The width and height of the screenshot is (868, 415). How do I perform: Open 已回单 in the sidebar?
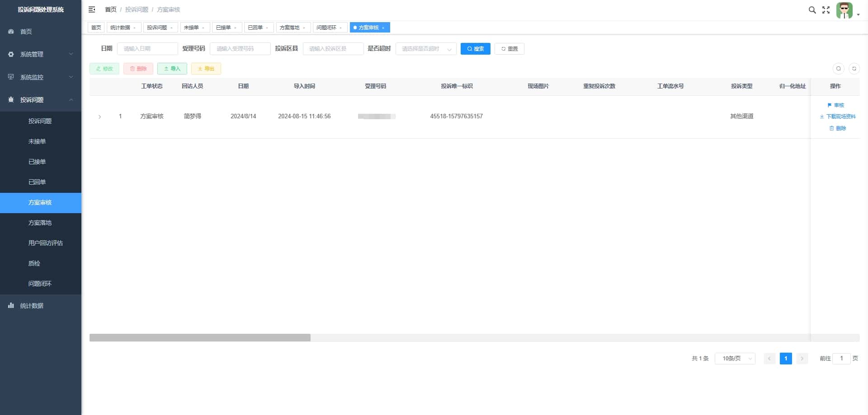(x=41, y=182)
